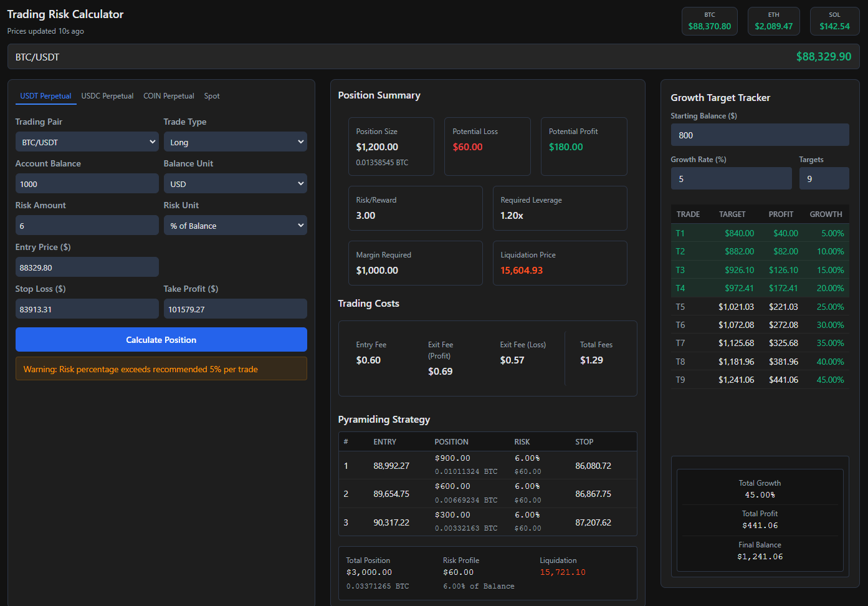Click the Entry Price input

[x=87, y=267]
